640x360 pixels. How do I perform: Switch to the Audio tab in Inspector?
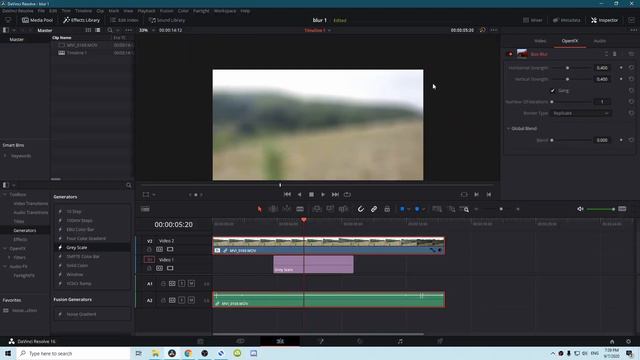coord(600,41)
